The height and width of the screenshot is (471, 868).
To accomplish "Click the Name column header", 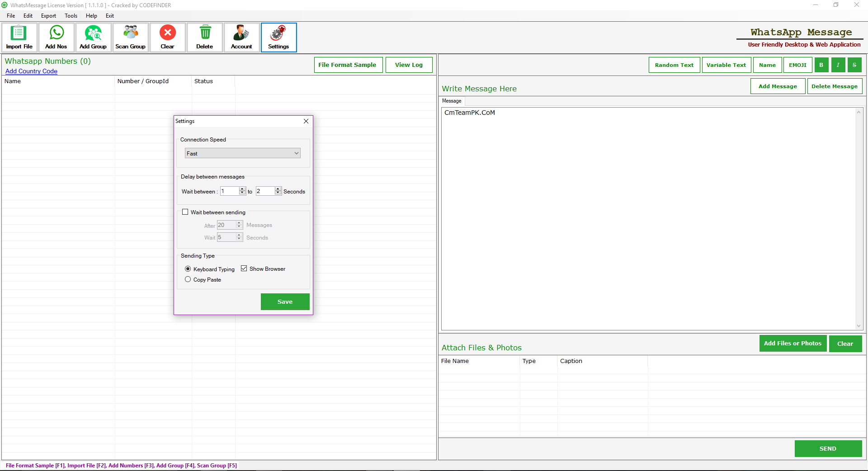I will coord(58,81).
